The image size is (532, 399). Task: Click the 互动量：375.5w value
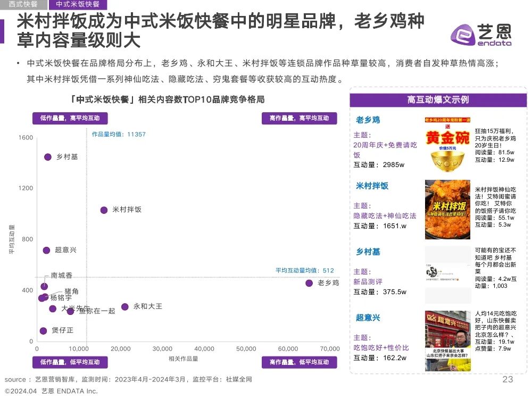380,292
